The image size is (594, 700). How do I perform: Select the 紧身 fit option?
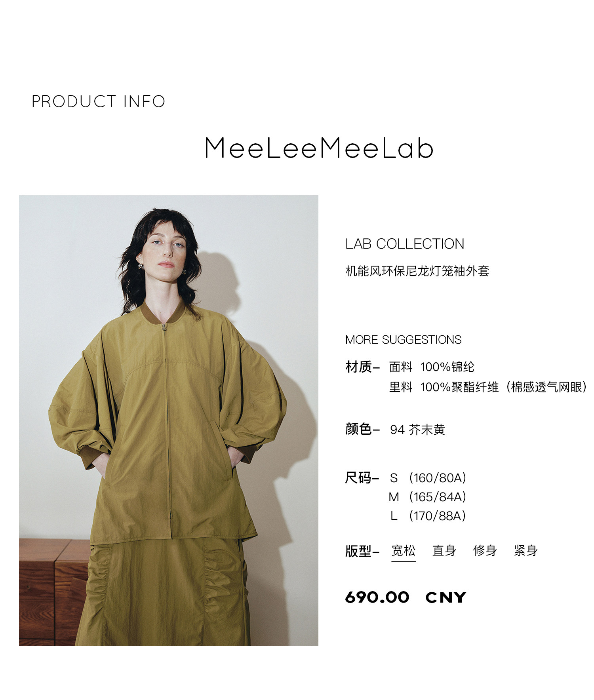pos(526,551)
